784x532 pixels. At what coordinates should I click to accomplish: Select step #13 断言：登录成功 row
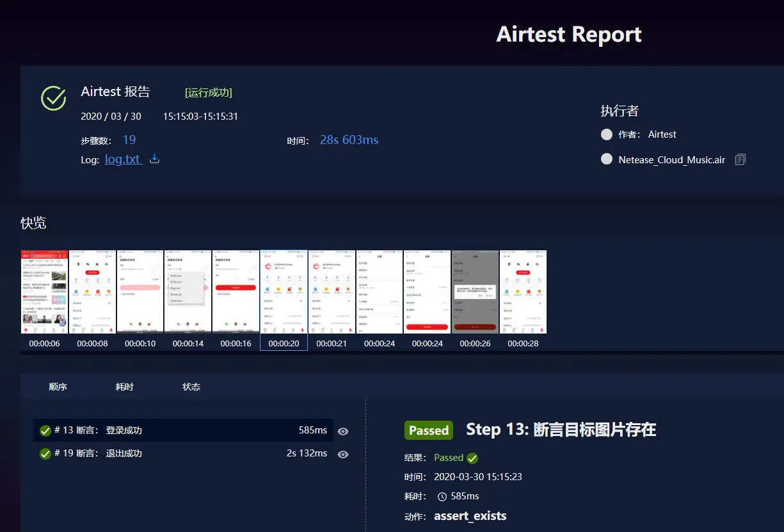[x=183, y=430]
